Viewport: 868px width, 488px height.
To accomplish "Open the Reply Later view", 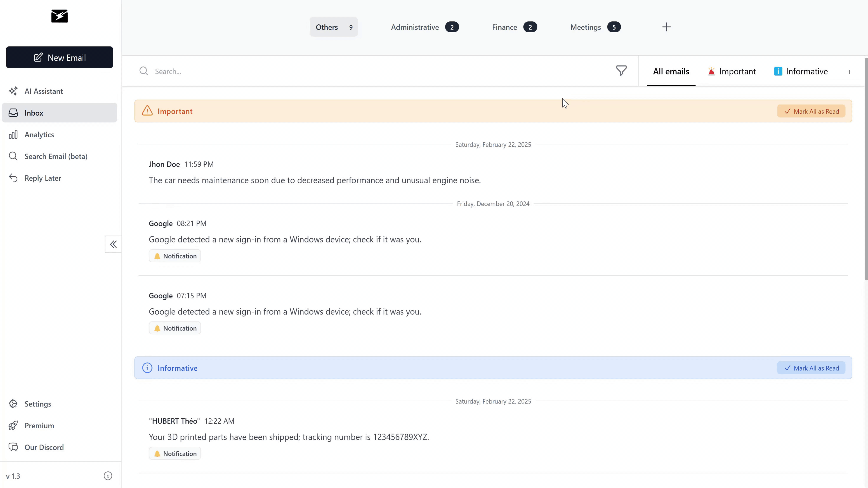I will pyautogui.click(x=43, y=178).
